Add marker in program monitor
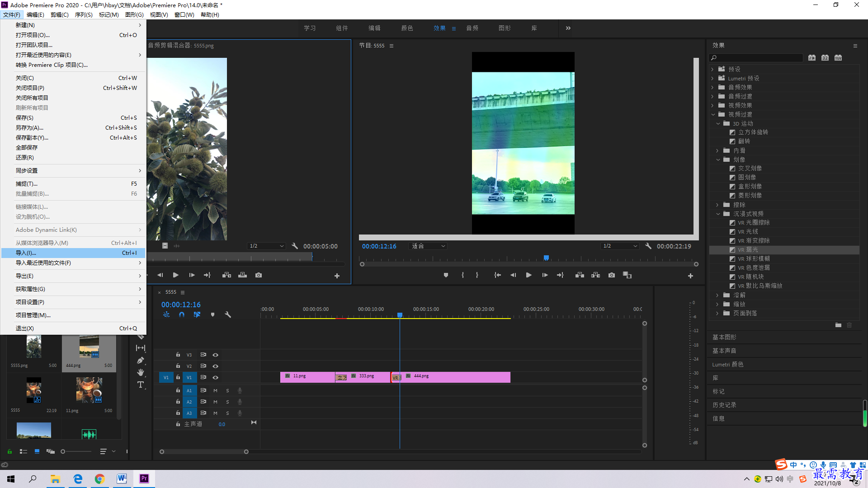The image size is (868, 488). (446, 275)
